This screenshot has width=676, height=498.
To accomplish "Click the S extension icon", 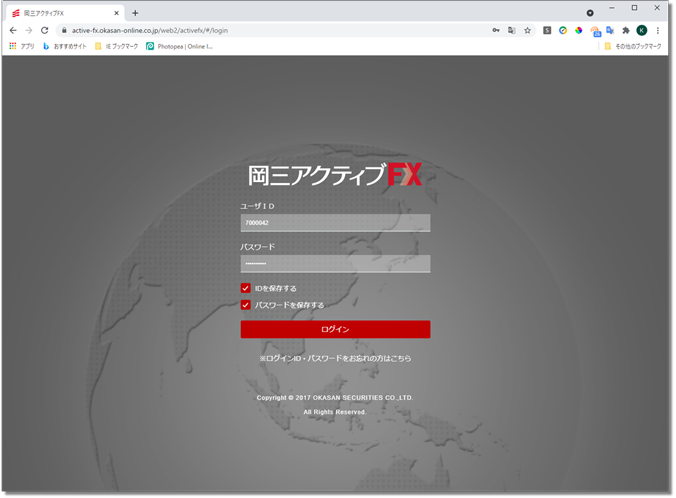I will [547, 30].
